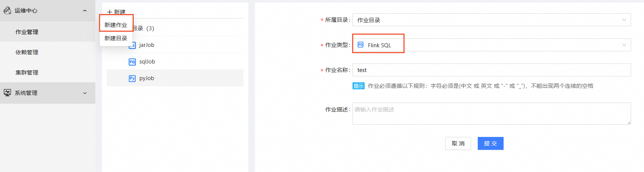
Task: Click the Flink SQL type icon
Action: tap(361, 45)
